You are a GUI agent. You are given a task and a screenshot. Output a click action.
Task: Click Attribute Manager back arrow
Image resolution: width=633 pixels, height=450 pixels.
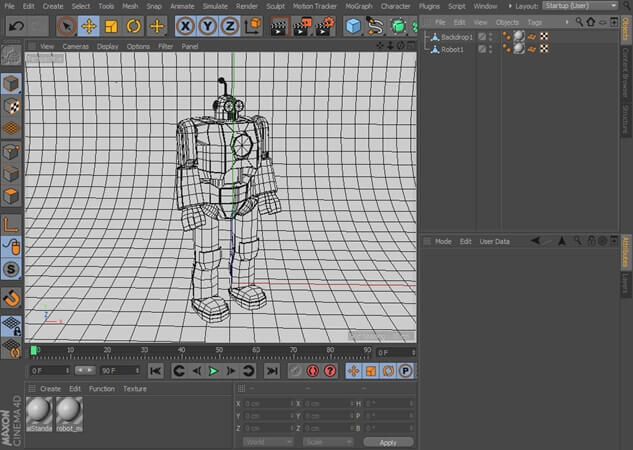(x=535, y=241)
